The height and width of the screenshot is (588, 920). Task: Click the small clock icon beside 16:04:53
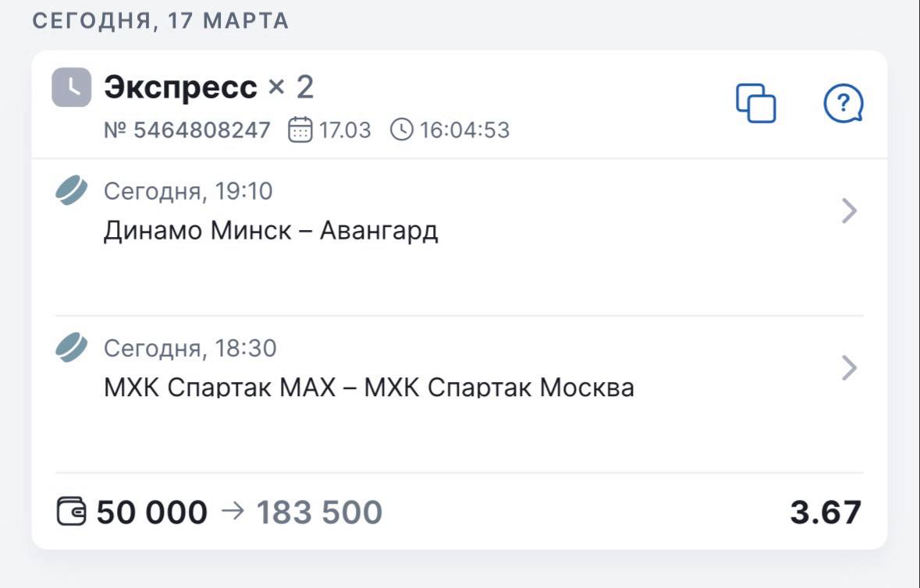(401, 129)
